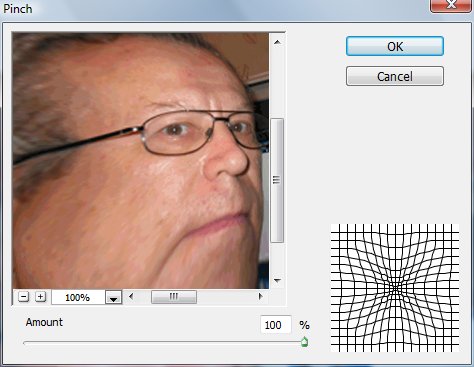Click the preview scroll left arrow
This screenshot has width=474, height=367.
[131, 296]
